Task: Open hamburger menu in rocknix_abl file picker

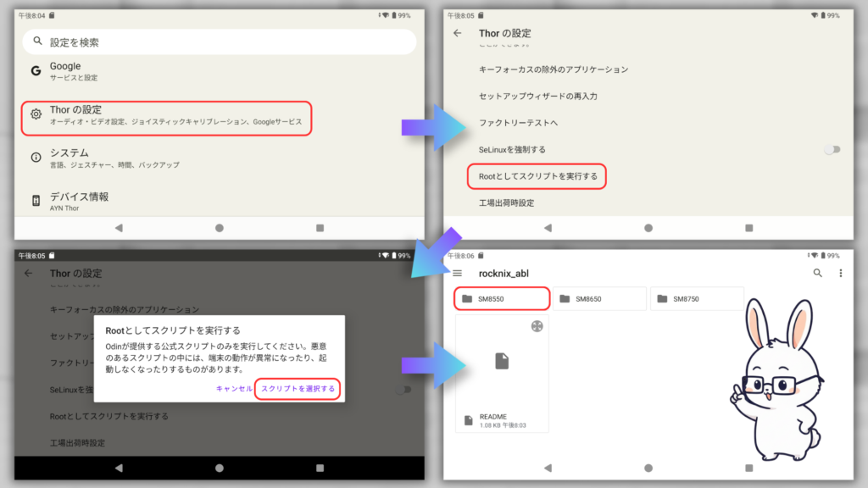Action: pos(457,274)
